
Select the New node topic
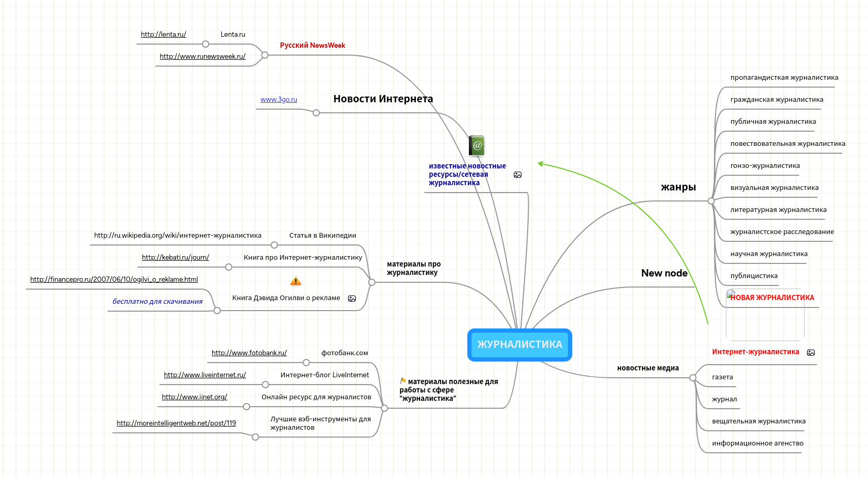[x=664, y=273]
